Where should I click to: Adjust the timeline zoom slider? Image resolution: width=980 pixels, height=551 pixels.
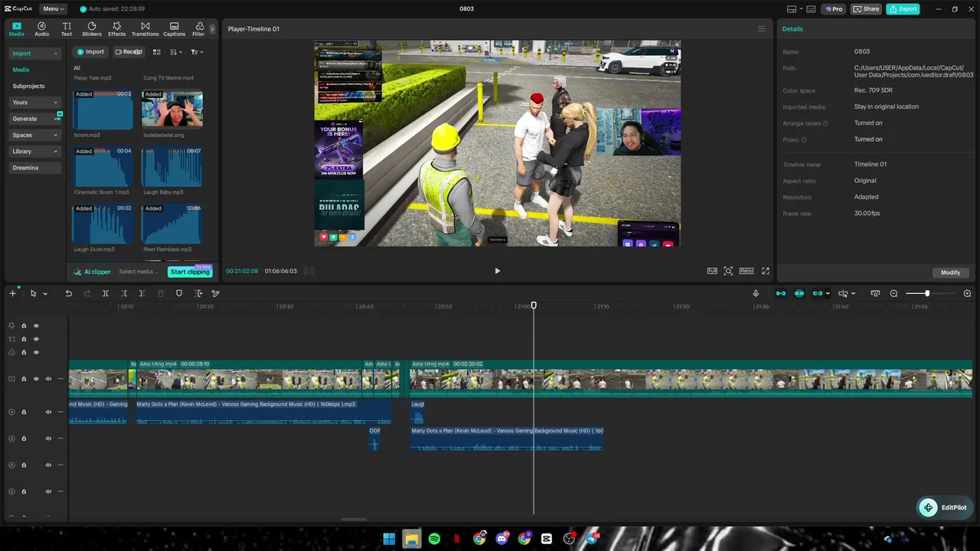click(x=927, y=294)
